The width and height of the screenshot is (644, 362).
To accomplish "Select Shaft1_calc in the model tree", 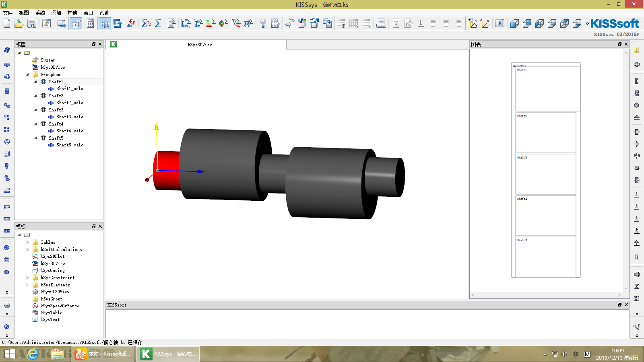I will [70, 88].
